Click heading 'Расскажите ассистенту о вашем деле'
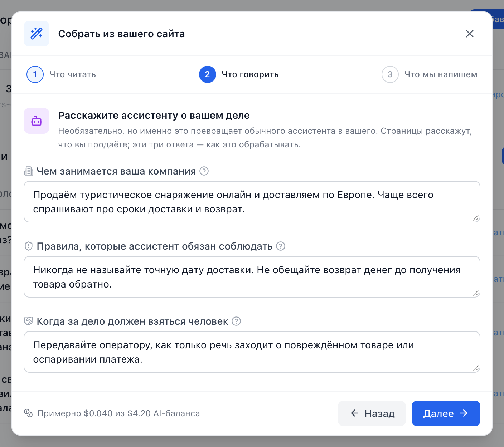 (154, 116)
